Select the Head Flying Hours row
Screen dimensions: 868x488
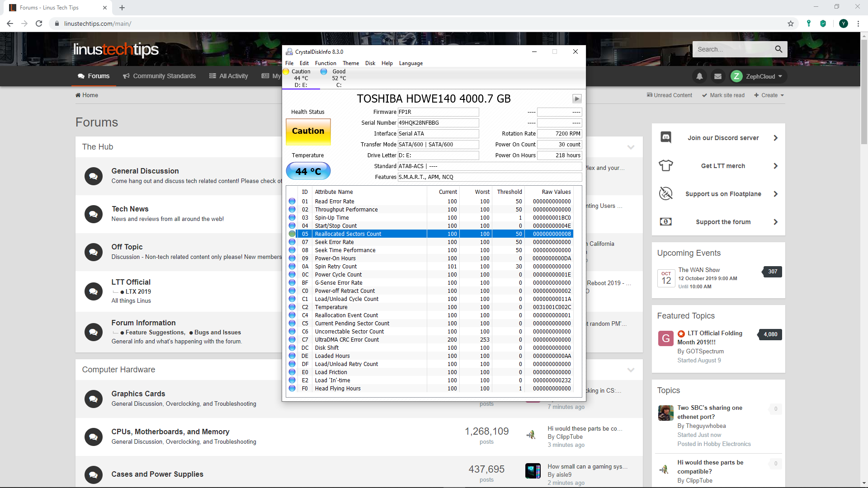429,388
